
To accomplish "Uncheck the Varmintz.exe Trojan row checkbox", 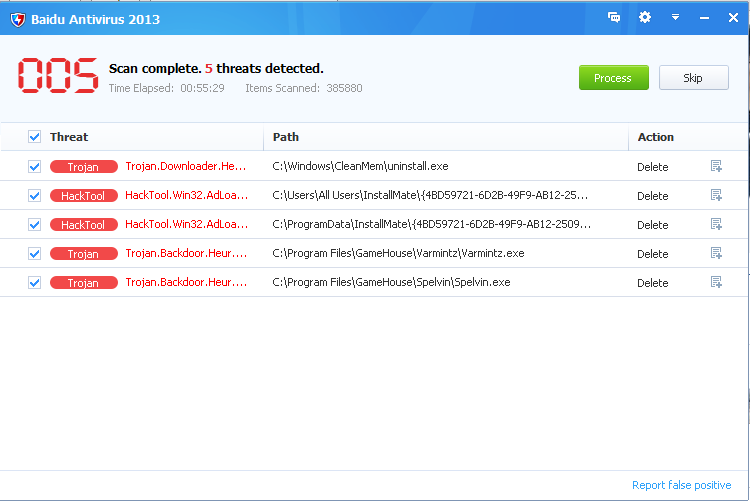I will tap(34, 254).
